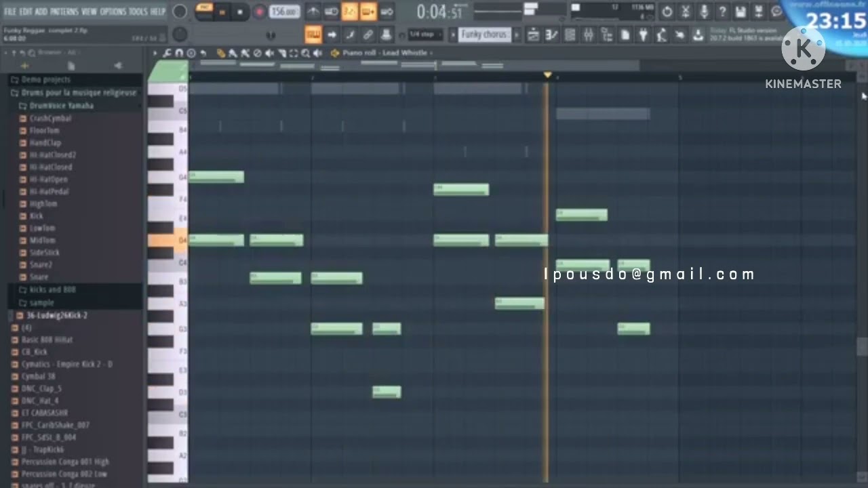
Task: Disable the 3-2 countdown before recording
Action: 349,12
